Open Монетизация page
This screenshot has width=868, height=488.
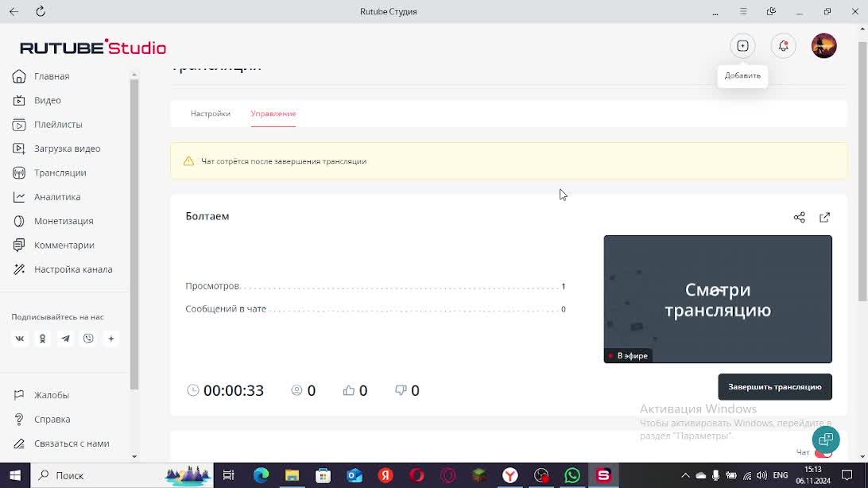tap(64, 221)
